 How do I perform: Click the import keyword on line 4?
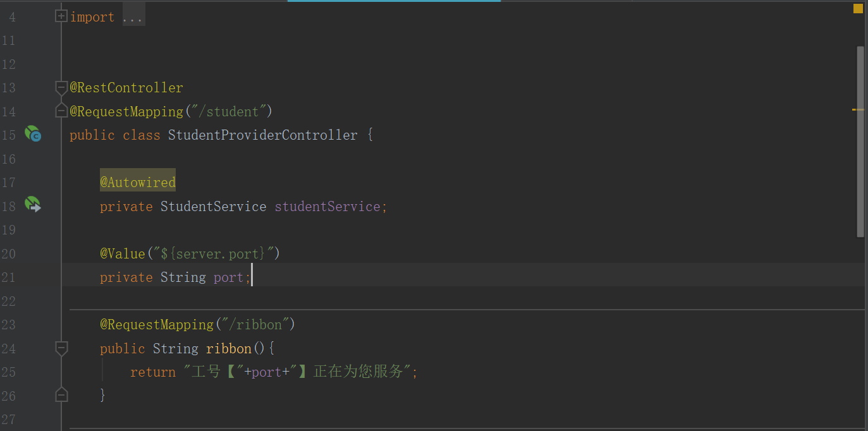tap(92, 17)
